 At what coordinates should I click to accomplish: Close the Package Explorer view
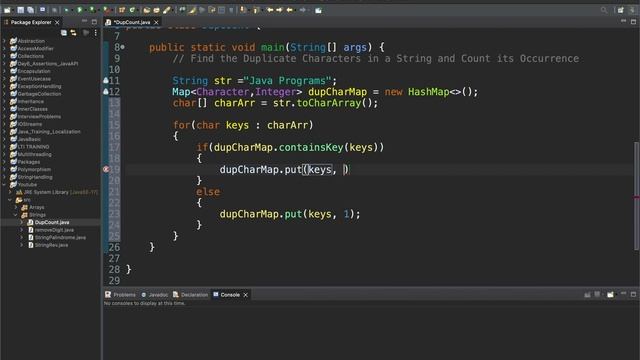(57, 22)
